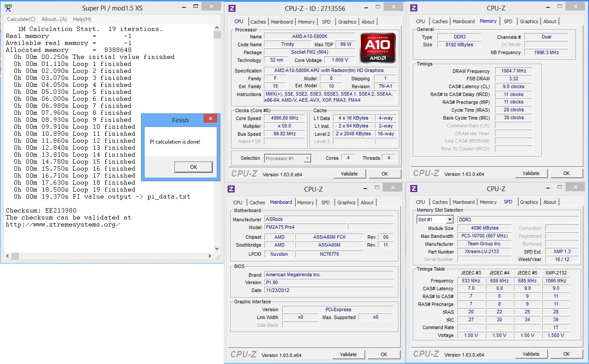Click the BIOS version value 'P1.90'
The image size is (589, 364).
(329, 282)
